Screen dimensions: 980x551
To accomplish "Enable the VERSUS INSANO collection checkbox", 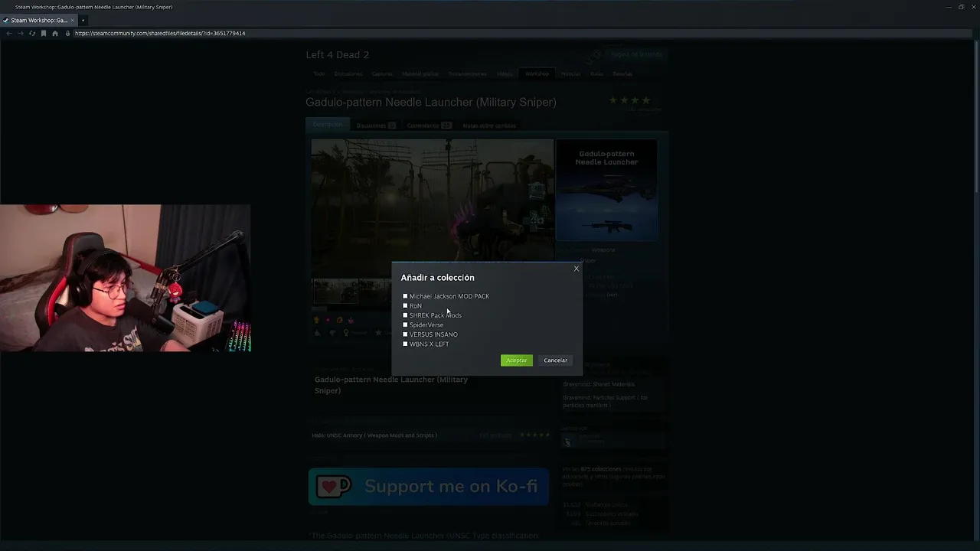I will pos(405,334).
